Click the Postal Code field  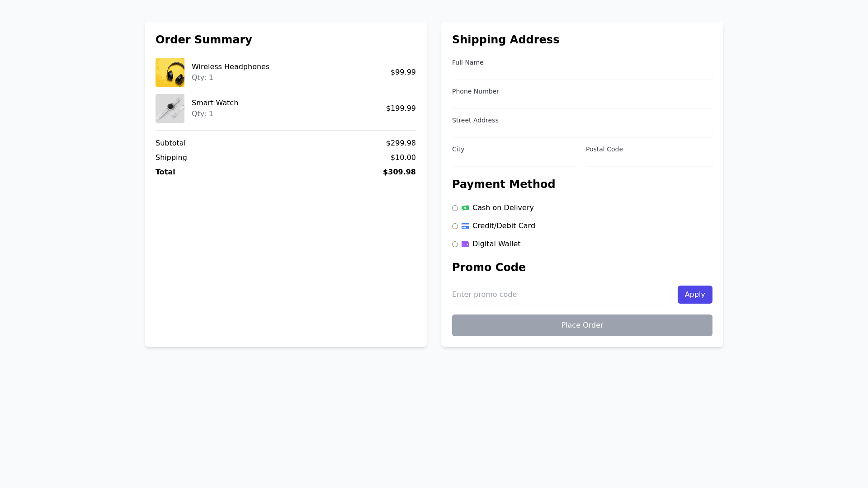coord(649,161)
